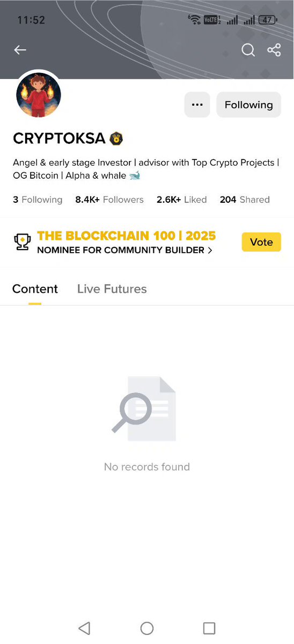Toggle the Following button
The height and width of the screenshot is (644, 294).
coord(249,105)
